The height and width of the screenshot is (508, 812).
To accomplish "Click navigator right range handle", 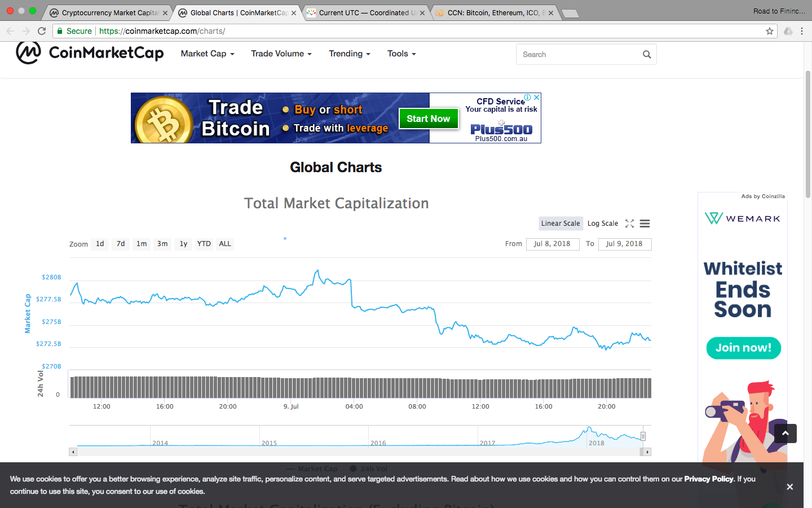I will [x=643, y=436].
